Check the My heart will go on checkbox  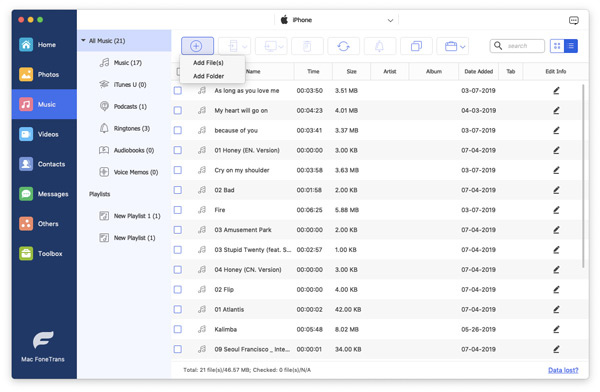(x=178, y=111)
